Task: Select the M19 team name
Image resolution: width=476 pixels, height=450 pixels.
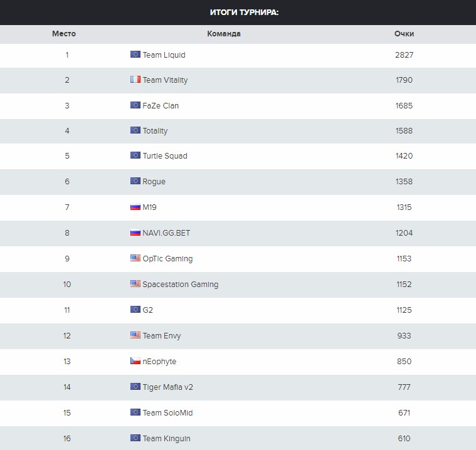Action: pos(149,207)
